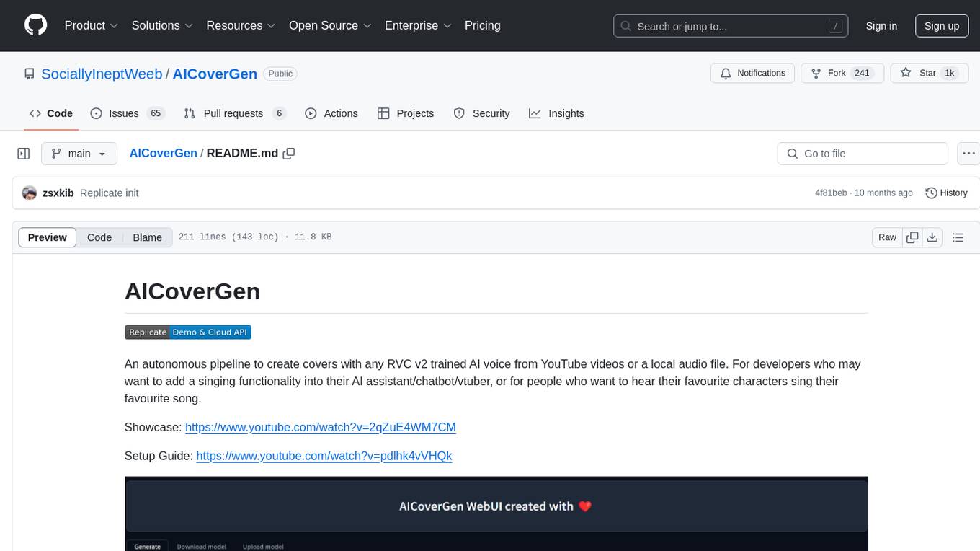Open the document outline icon

click(958, 237)
